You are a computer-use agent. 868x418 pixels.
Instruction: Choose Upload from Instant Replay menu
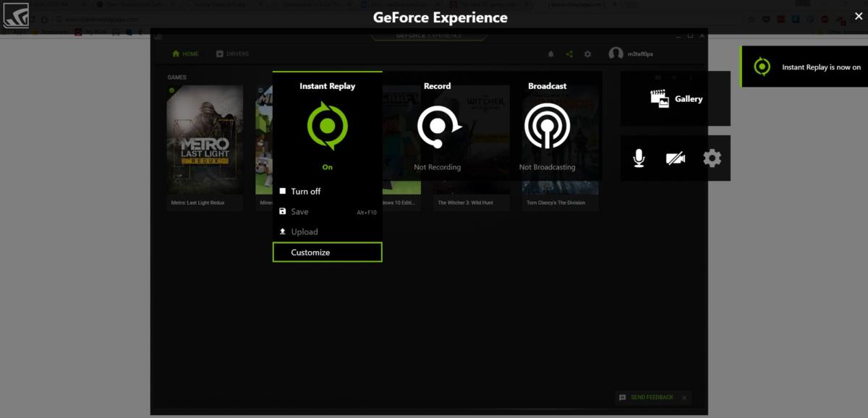(327, 232)
